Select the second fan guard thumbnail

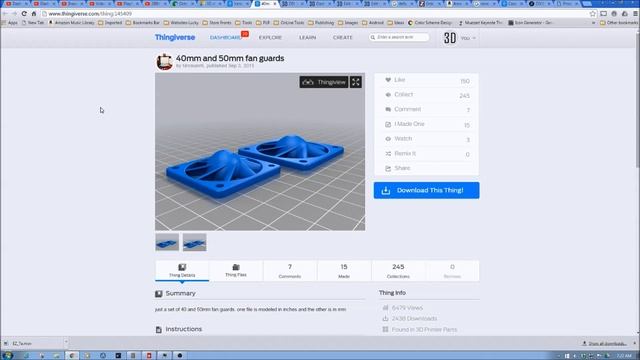pos(194,242)
